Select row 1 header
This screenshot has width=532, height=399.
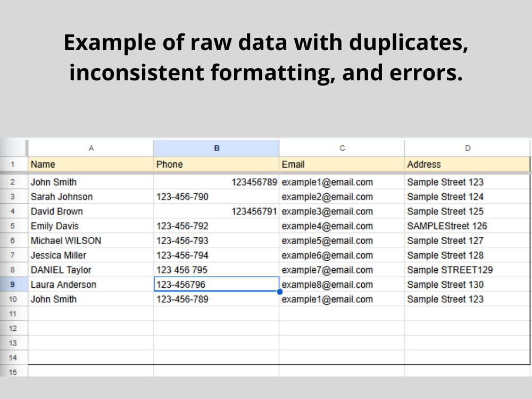tap(14, 164)
